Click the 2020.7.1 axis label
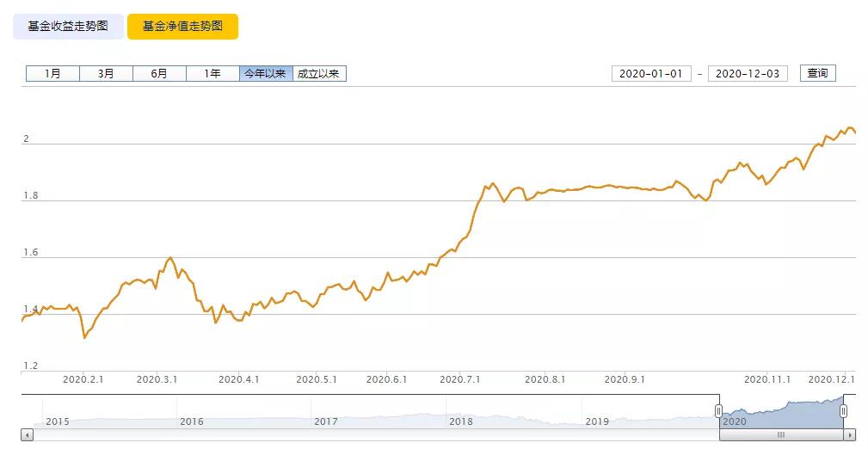Screen dimensions: 868x449 460,380
